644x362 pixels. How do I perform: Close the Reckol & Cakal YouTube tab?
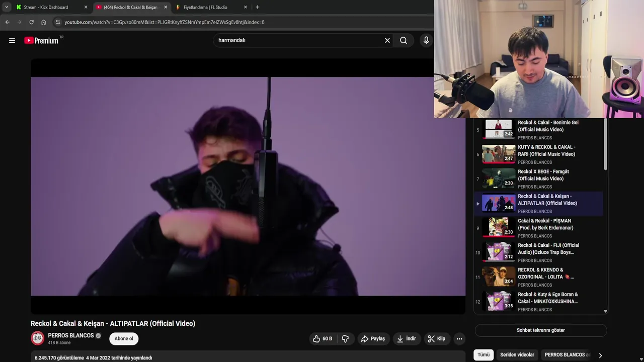click(166, 7)
